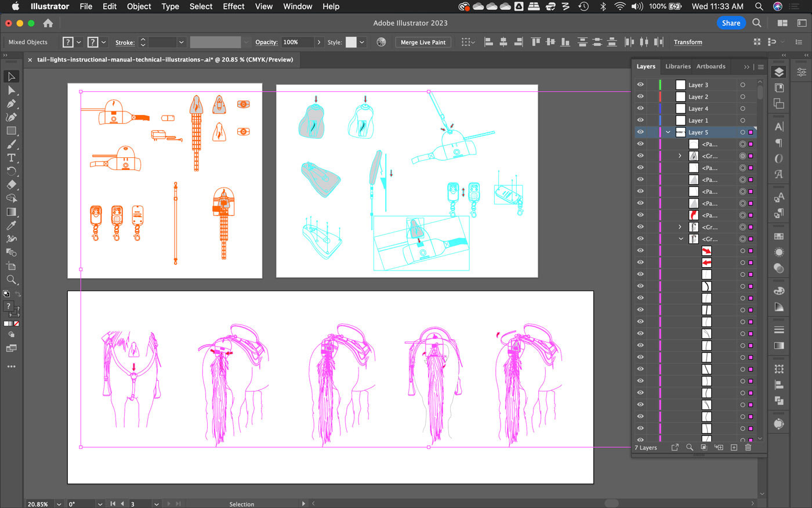Click Layer 1 target circle
Screen dimensions: 812x508
point(742,121)
